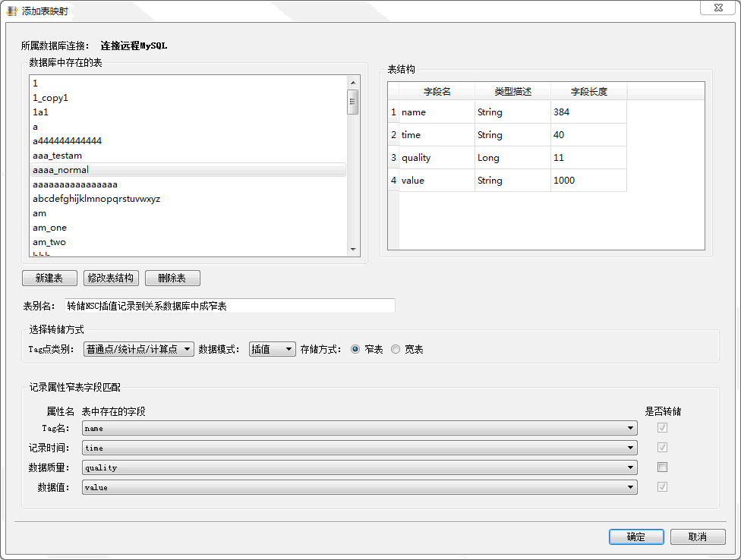Open the Tag点类别 dropdown
741x560 pixels.
(138, 349)
